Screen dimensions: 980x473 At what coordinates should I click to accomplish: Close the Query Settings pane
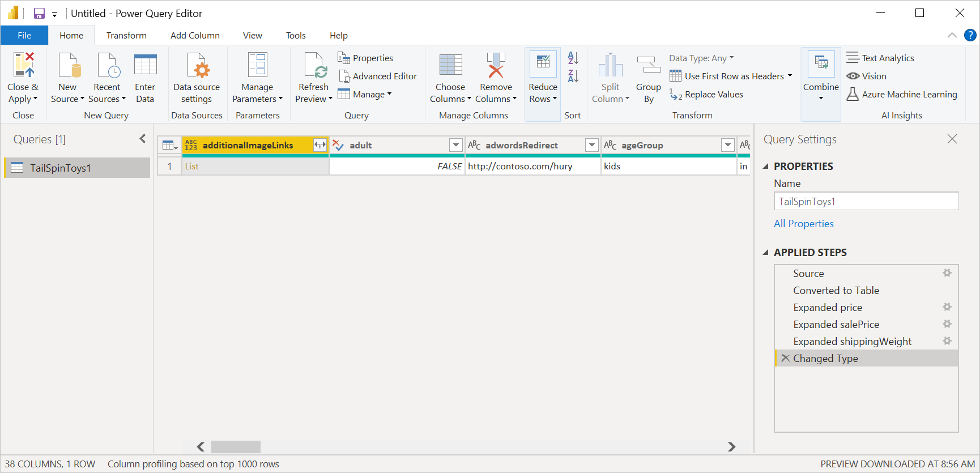952,139
